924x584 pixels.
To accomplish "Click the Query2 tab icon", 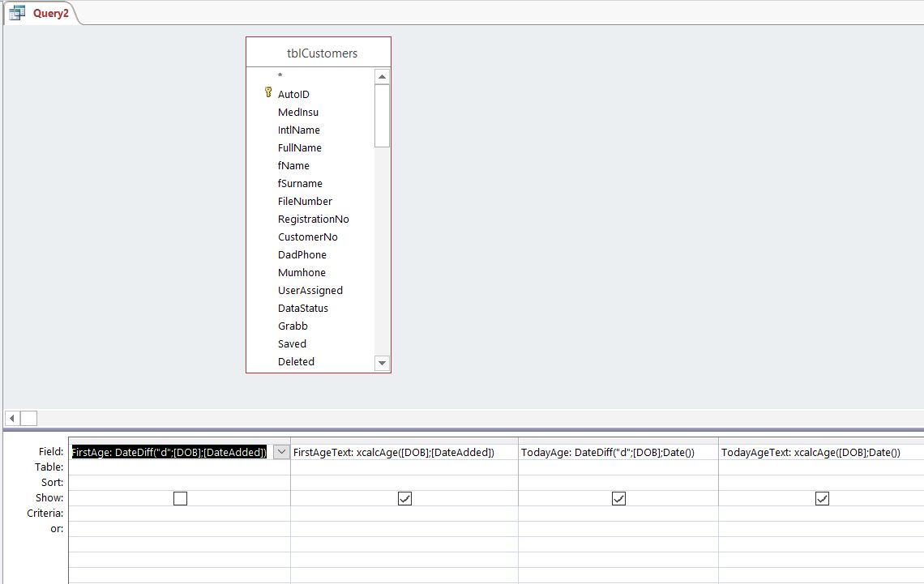I will tap(17, 12).
